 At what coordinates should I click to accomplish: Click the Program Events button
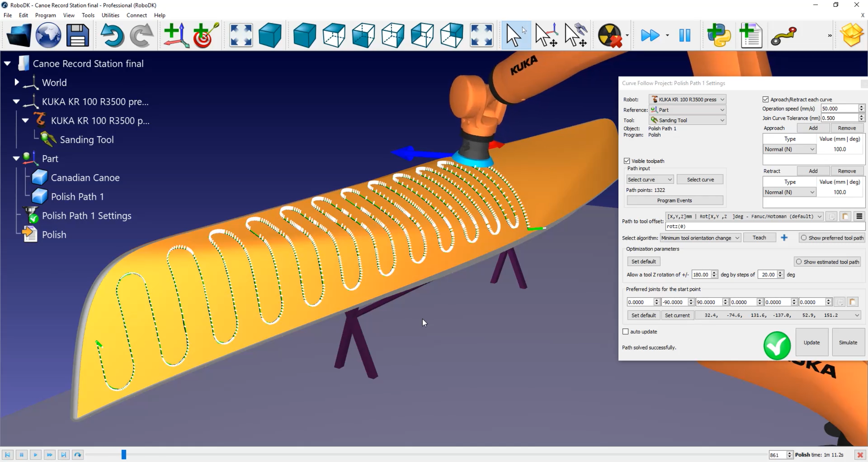[x=675, y=200]
